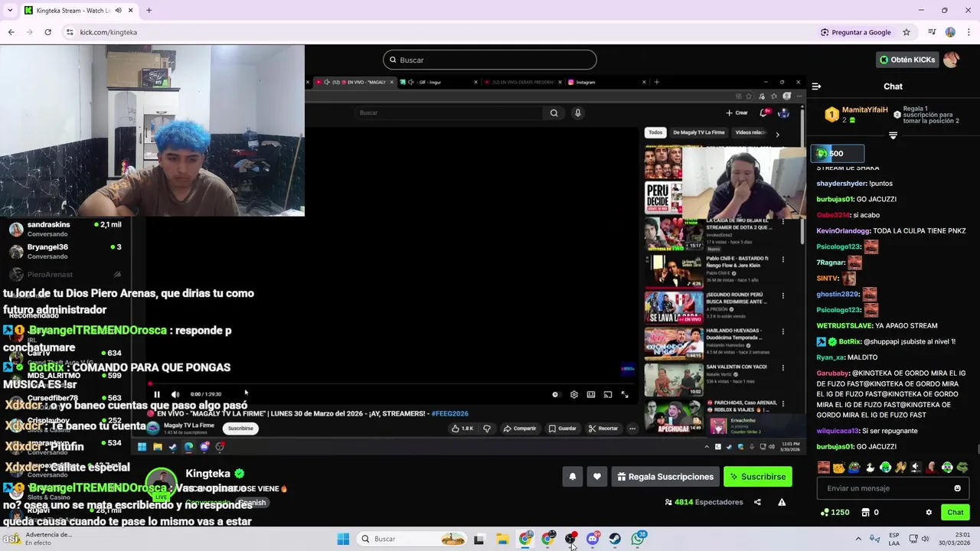Collapse the Kick chat panel
980x551 pixels.
point(816,86)
